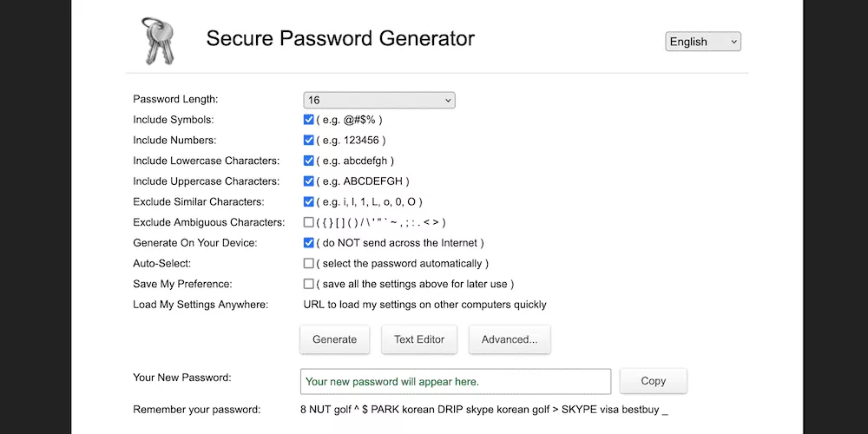This screenshot has height=434, width=868.
Task: Open the English language dropdown
Action: (x=703, y=42)
